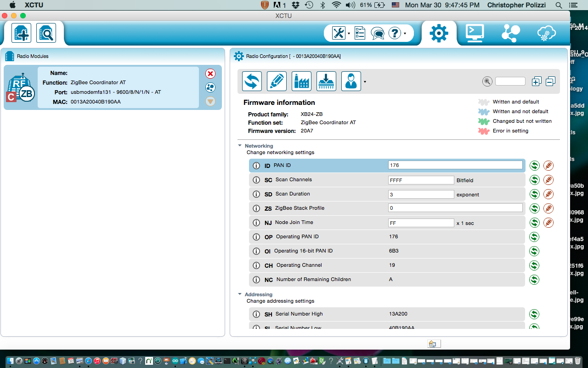
Task: Write the Scan Channels setting to radio
Action: [x=548, y=180]
